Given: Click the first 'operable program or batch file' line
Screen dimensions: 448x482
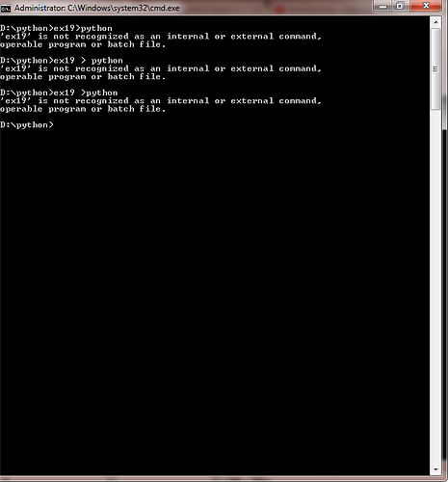Looking at the screenshot, I should pos(83,44).
